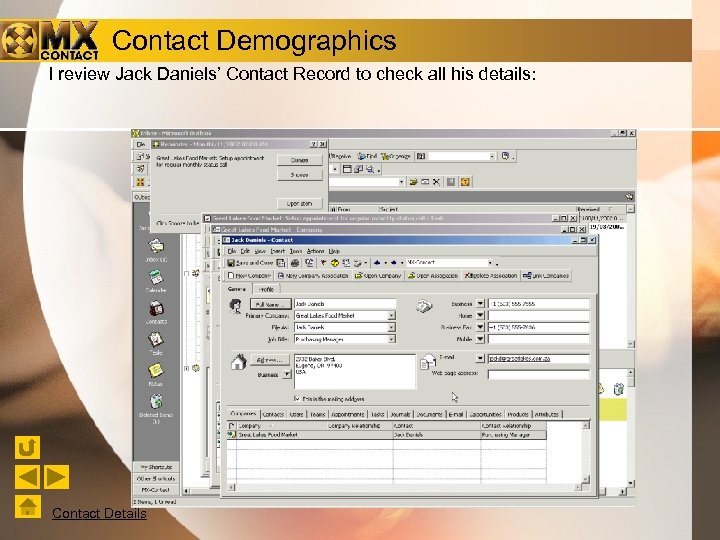720x540 pixels.
Task: Open the File as dropdown
Action: tap(391, 327)
